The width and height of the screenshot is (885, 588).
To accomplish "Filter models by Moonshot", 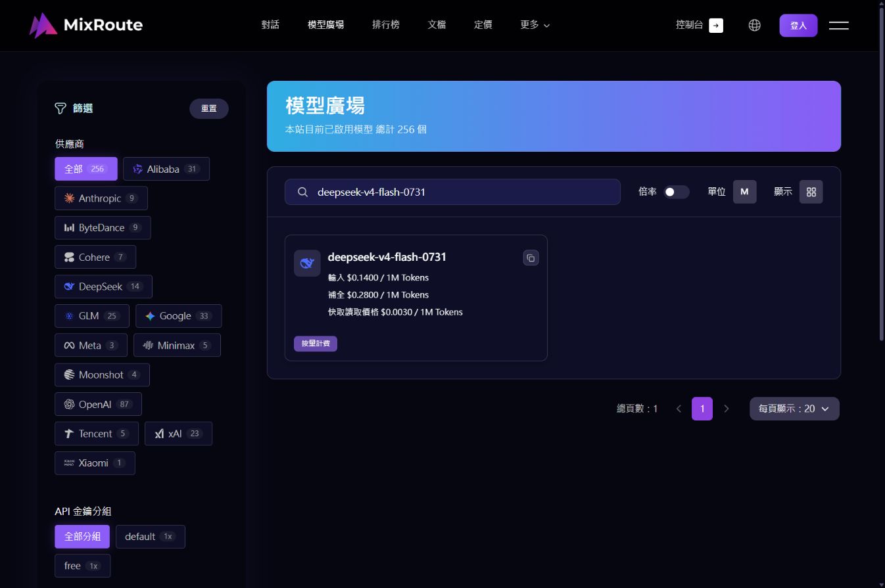I will tap(102, 375).
